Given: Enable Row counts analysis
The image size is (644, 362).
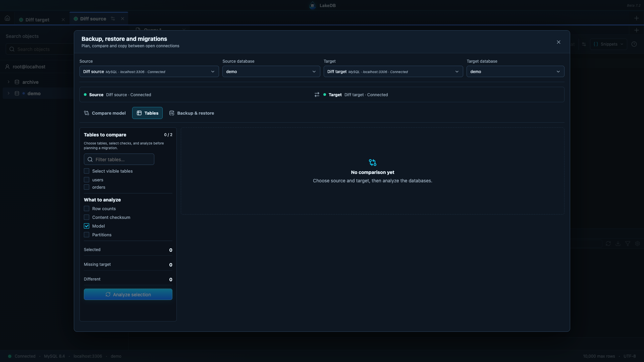Looking at the screenshot, I should [x=87, y=208].
